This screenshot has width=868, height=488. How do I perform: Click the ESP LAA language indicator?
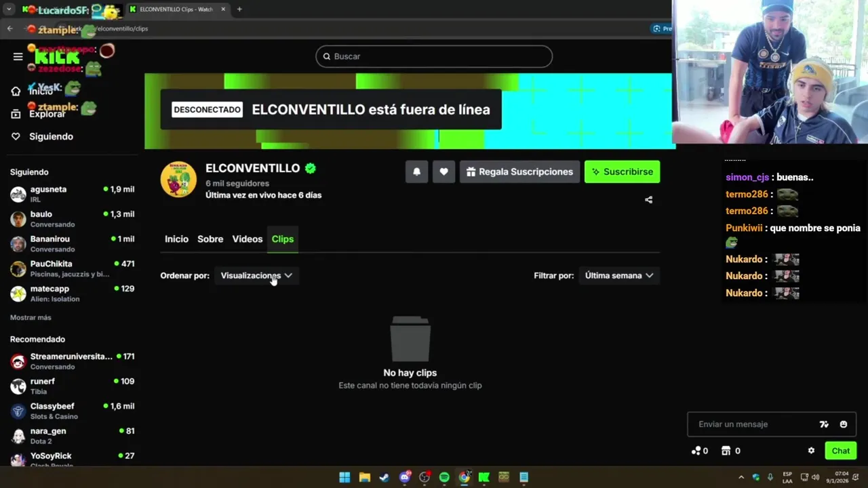(x=787, y=477)
